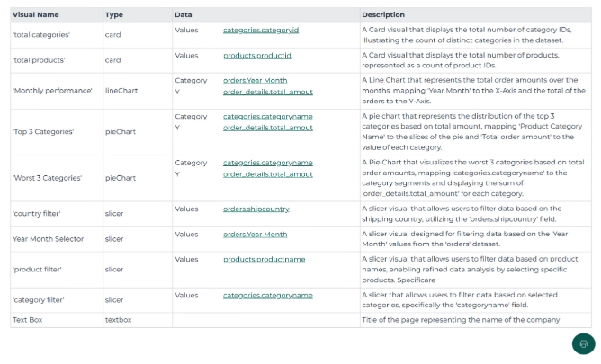Click orders.Year Month link in Monthly performance row
The width and height of the screenshot is (601, 364).
(255, 80)
